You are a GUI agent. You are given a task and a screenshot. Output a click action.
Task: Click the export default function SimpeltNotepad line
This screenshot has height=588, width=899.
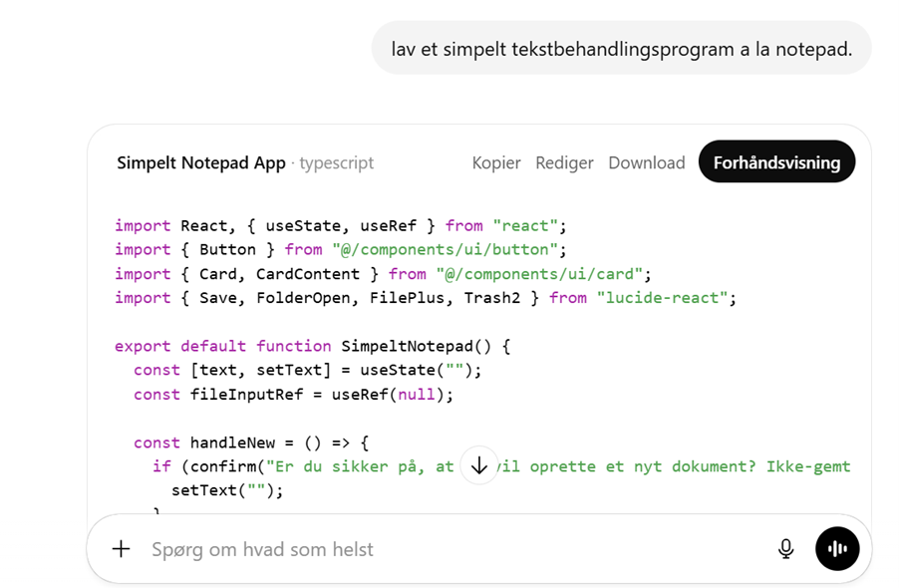312,346
